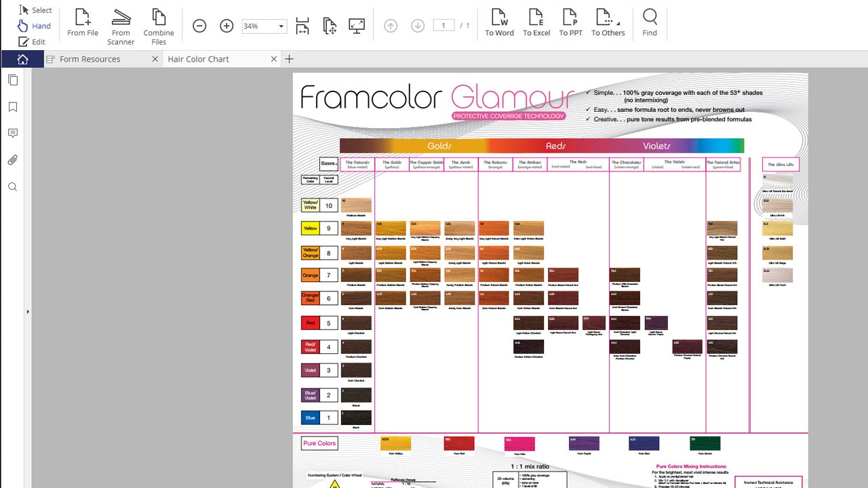Zoom in with the plus button
The width and height of the screenshot is (868, 488).
click(226, 26)
